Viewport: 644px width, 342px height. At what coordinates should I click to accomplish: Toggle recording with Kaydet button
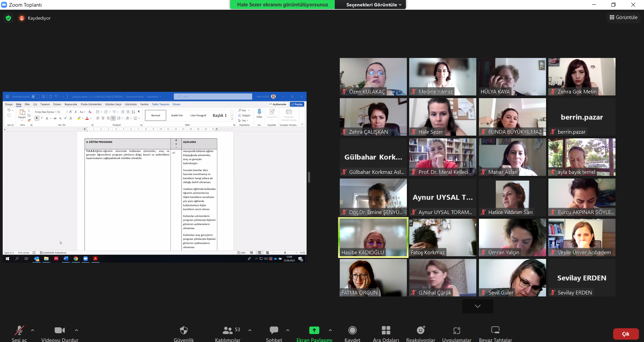[x=352, y=334]
